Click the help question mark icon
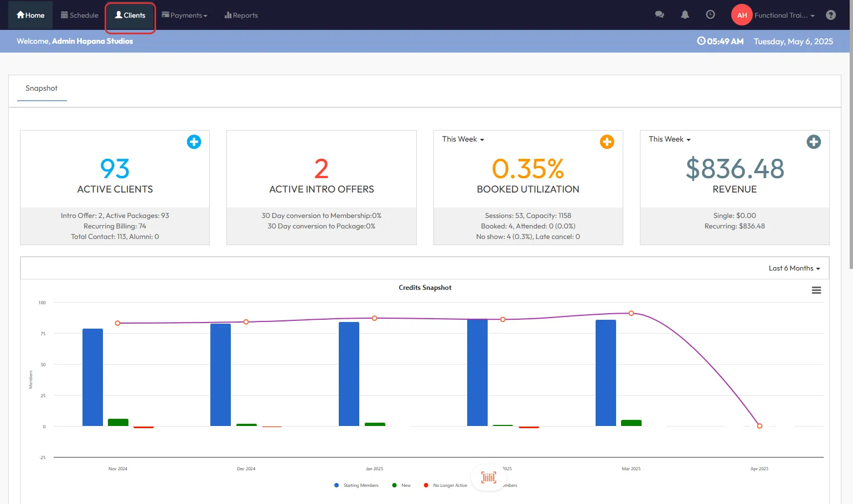The height and width of the screenshot is (504, 853). [x=830, y=15]
